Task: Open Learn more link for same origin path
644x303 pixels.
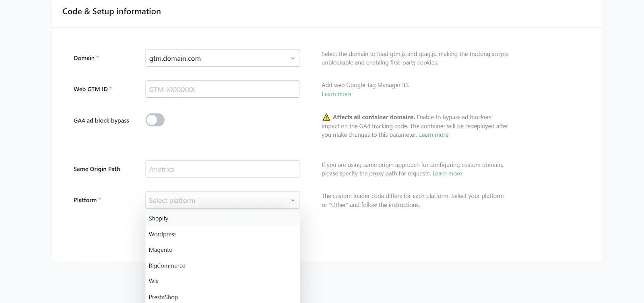Action: tap(447, 173)
